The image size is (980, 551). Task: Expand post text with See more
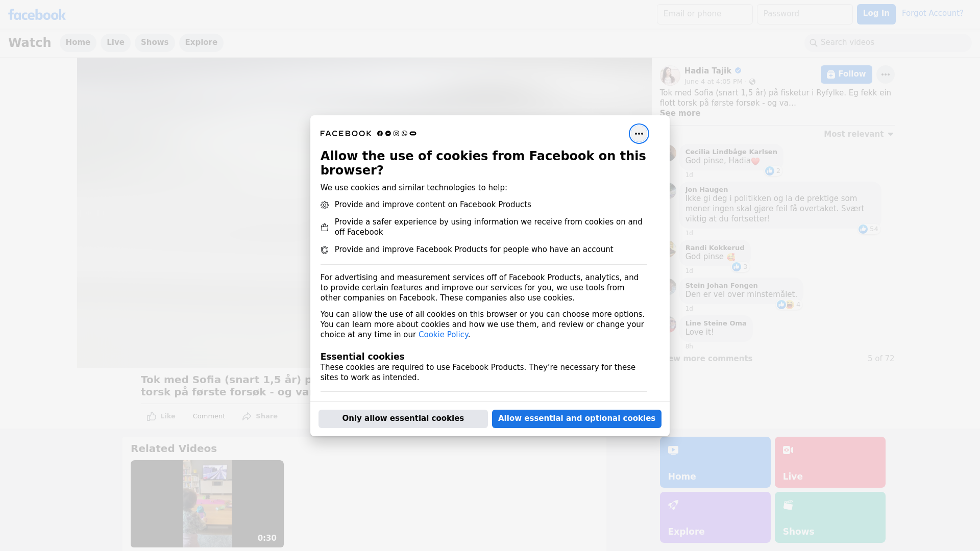[x=679, y=113]
